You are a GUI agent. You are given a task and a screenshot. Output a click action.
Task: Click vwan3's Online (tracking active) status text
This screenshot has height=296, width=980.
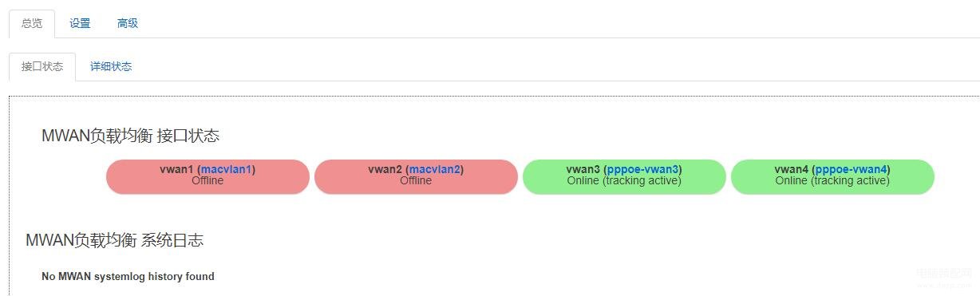(624, 180)
